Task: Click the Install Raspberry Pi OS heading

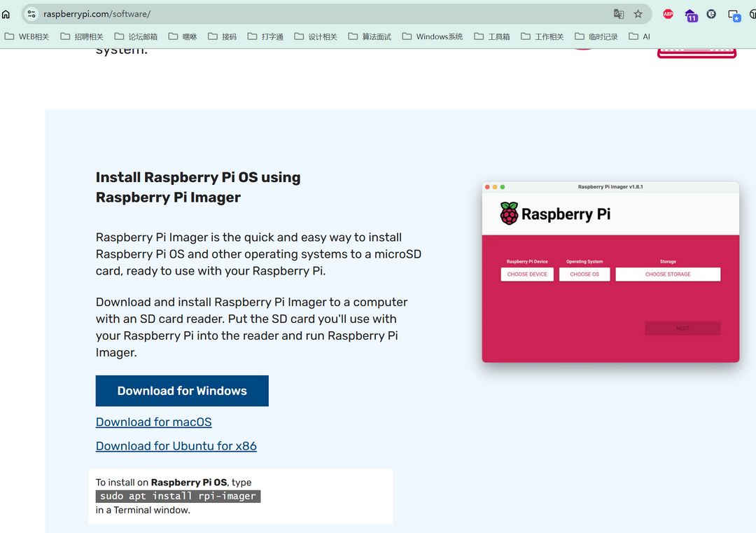Action: 197,187
